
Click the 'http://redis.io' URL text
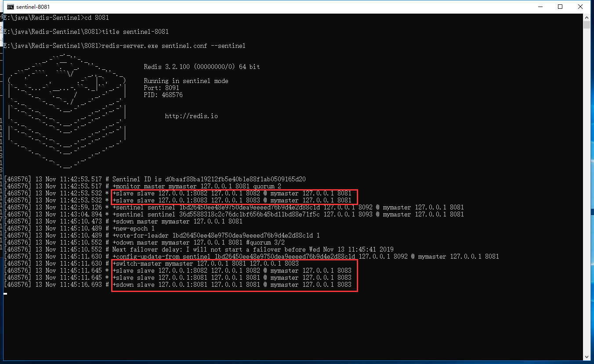coord(191,116)
